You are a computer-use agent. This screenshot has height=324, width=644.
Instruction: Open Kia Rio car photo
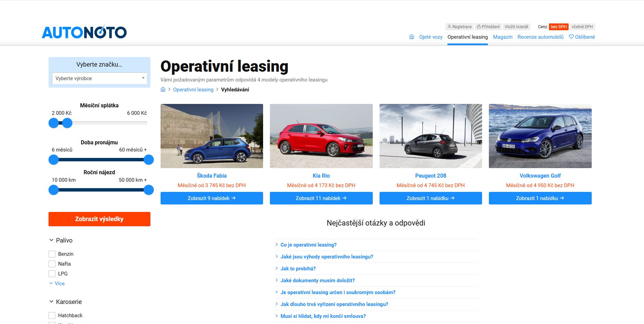[321, 136]
